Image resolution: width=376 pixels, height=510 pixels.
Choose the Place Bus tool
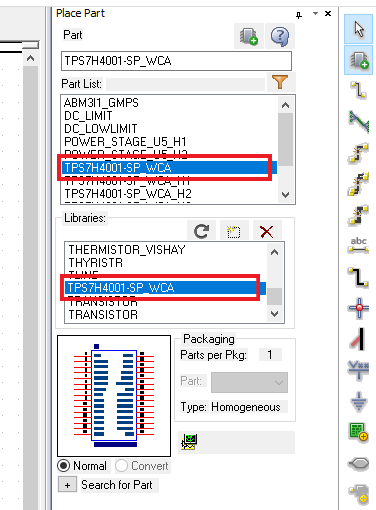pos(359,277)
